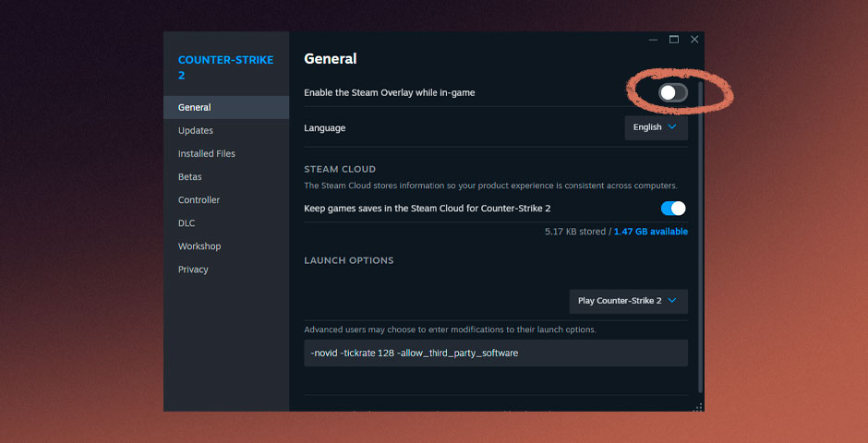Viewport: 868px width, 443px height.
Task: Click the launch options text field
Action: coord(496,353)
